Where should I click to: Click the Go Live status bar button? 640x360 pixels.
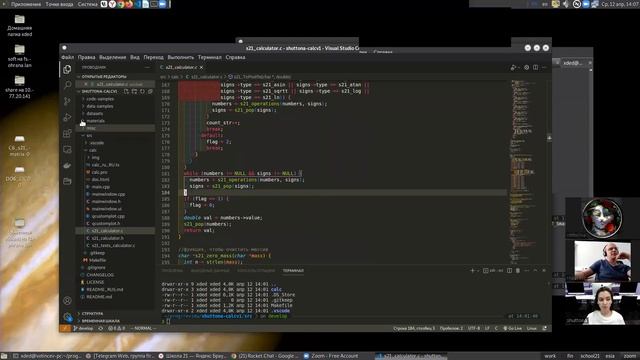[512, 328]
